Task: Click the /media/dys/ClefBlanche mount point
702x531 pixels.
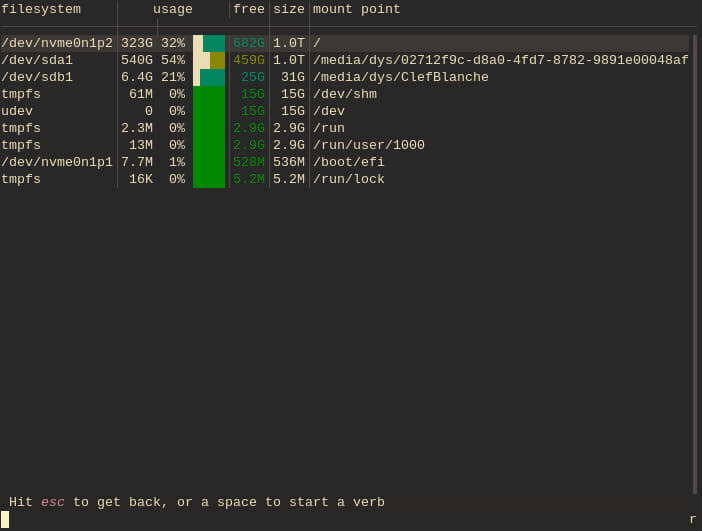Action: point(400,77)
